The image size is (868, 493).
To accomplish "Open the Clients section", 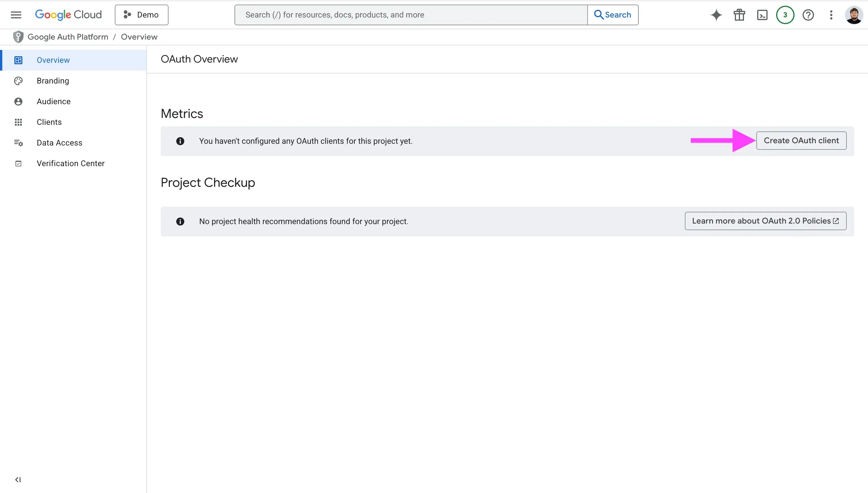I will (x=49, y=122).
